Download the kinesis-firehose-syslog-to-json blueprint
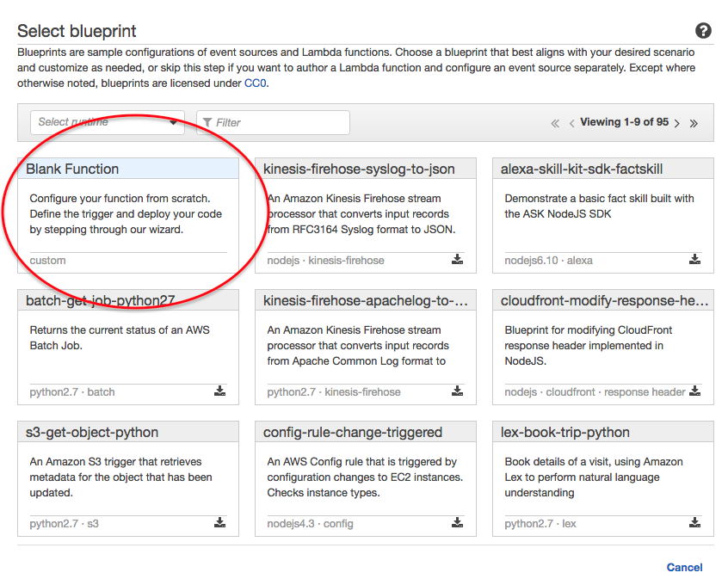The image size is (728, 585). point(457,260)
